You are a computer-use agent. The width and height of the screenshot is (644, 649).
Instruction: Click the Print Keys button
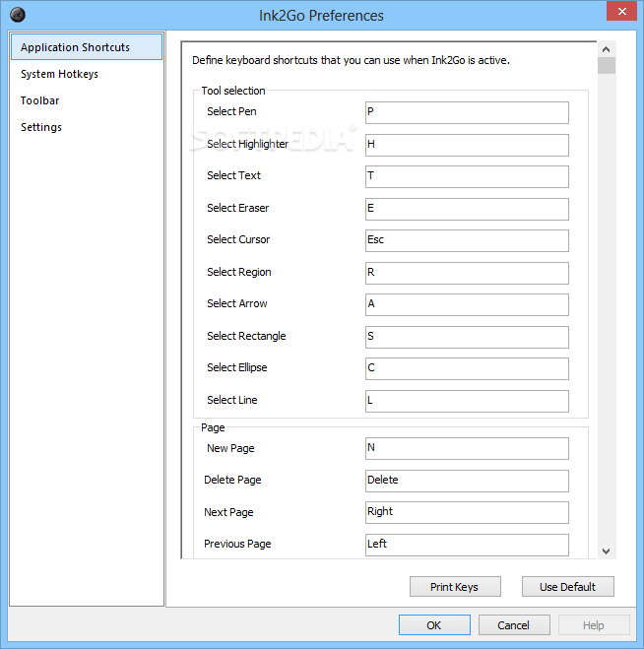[455, 587]
